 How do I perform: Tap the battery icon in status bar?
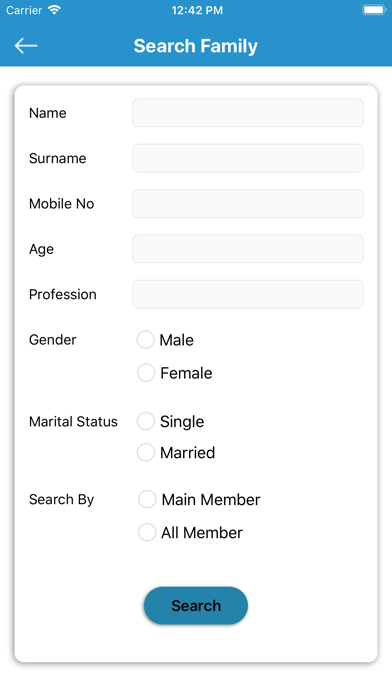374,10
